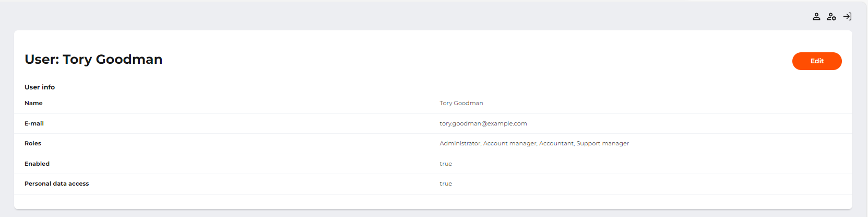Viewport: 868px width, 217px height.
Task: Select the 'Accountant' role text
Action: click(x=556, y=143)
